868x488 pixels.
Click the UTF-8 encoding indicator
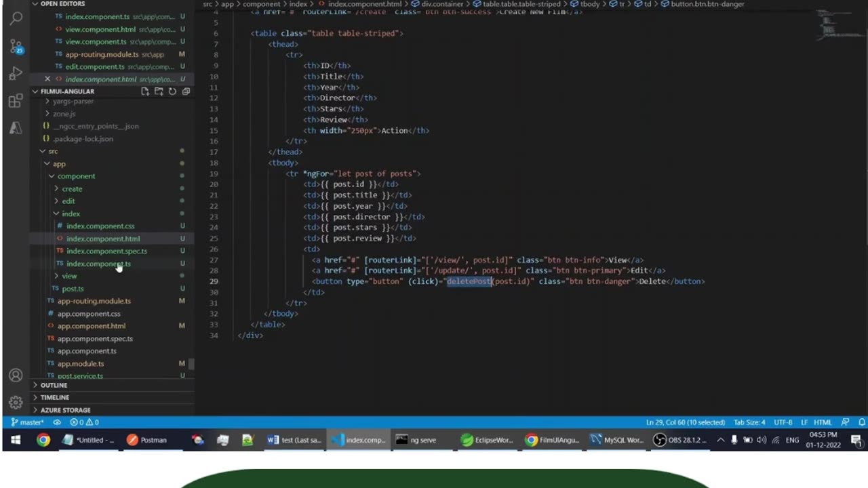click(x=783, y=422)
